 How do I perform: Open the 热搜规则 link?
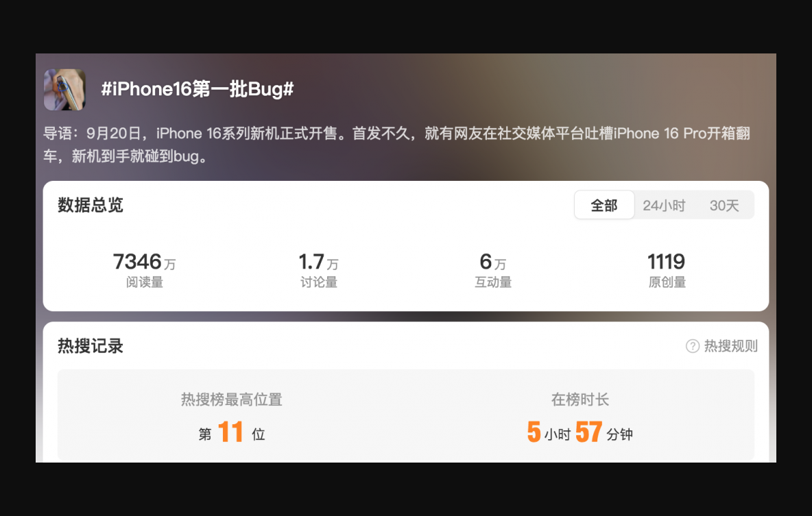[x=730, y=346]
